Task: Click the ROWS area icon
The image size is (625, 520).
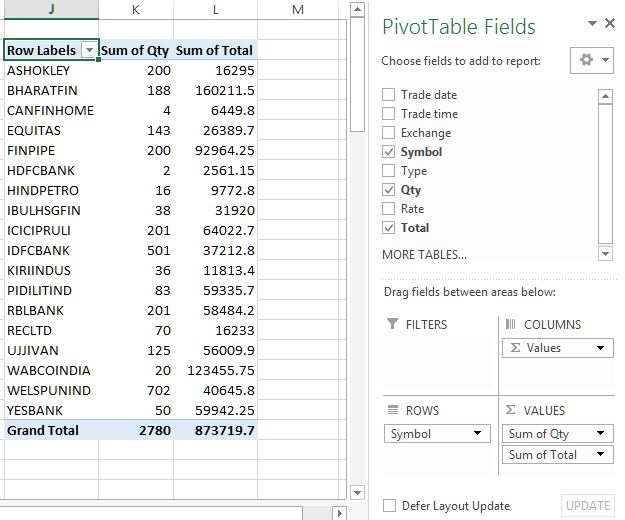Action: point(393,410)
